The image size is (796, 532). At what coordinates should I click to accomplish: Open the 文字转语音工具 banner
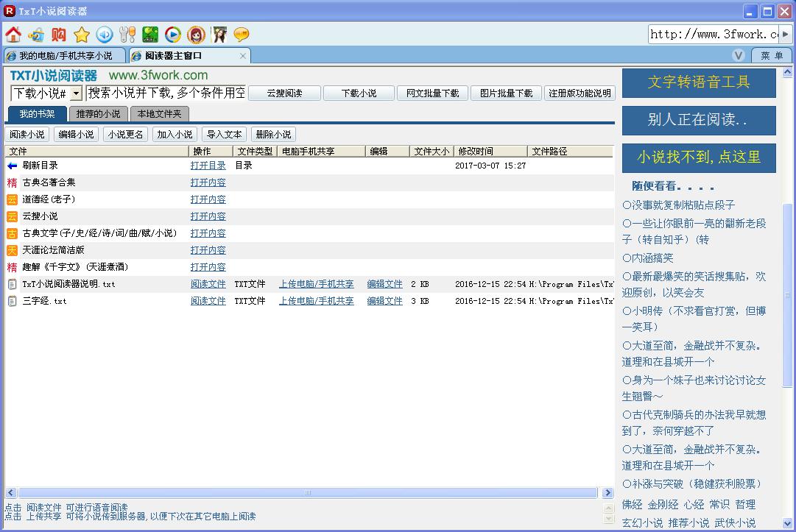click(x=699, y=83)
